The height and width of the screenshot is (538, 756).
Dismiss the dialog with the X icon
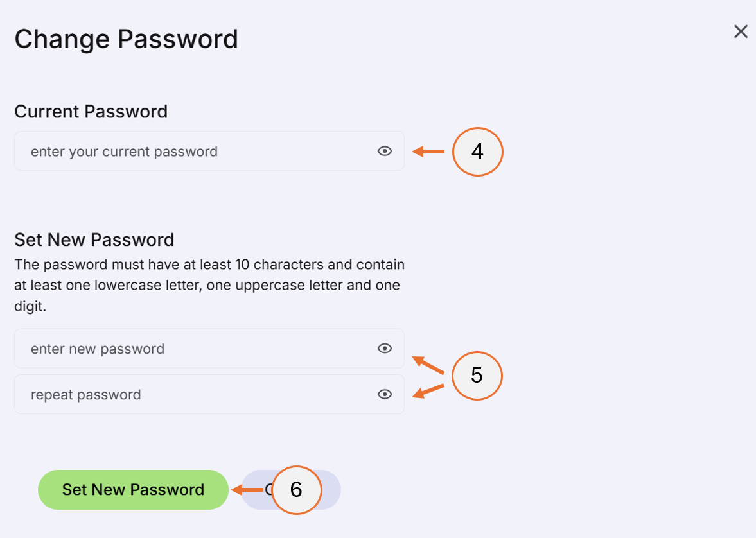pyautogui.click(x=740, y=31)
